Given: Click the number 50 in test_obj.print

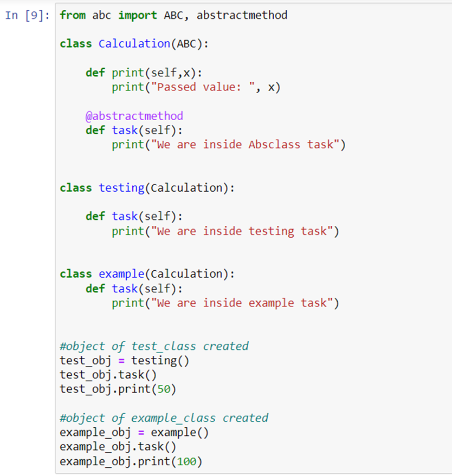Looking at the screenshot, I should click(x=164, y=389).
